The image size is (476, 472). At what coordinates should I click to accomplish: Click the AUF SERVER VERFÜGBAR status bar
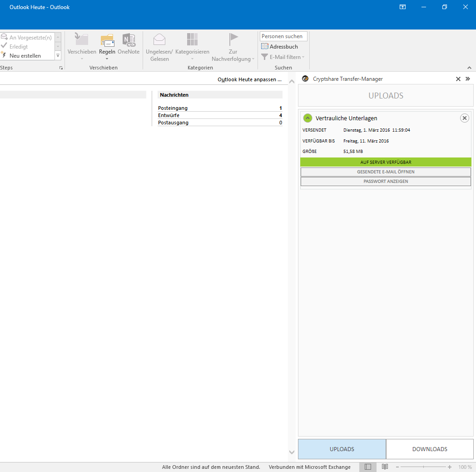[x=386, y=162]
